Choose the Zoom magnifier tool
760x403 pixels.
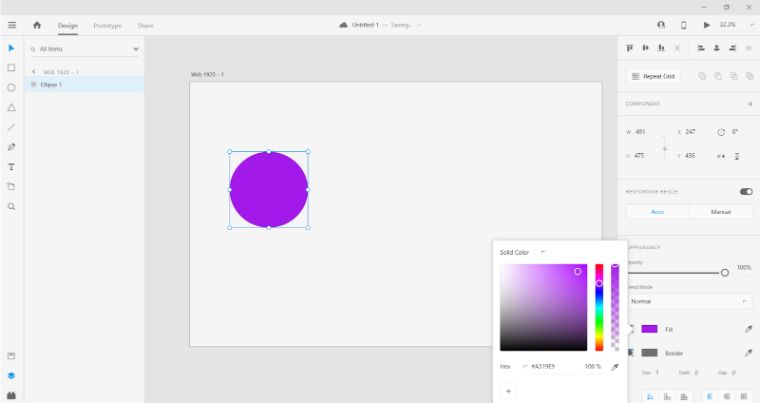(11, 206)
